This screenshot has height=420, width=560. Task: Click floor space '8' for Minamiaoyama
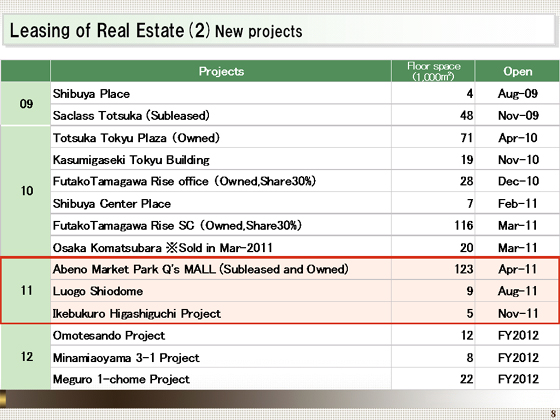click(470, 358)
